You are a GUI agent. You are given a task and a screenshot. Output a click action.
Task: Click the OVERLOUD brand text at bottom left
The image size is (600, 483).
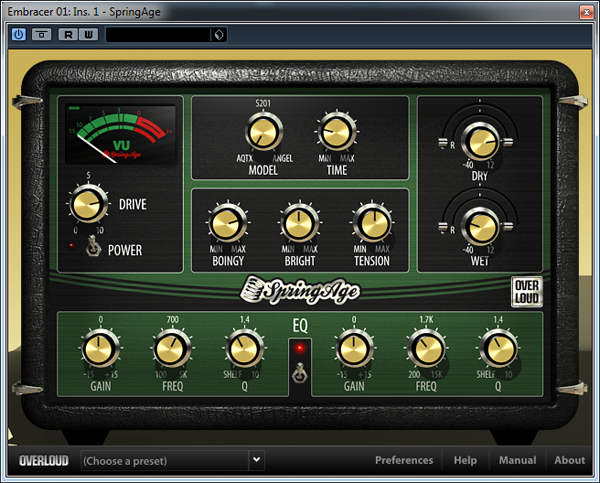pyautogui.click(x=44, y=460)
